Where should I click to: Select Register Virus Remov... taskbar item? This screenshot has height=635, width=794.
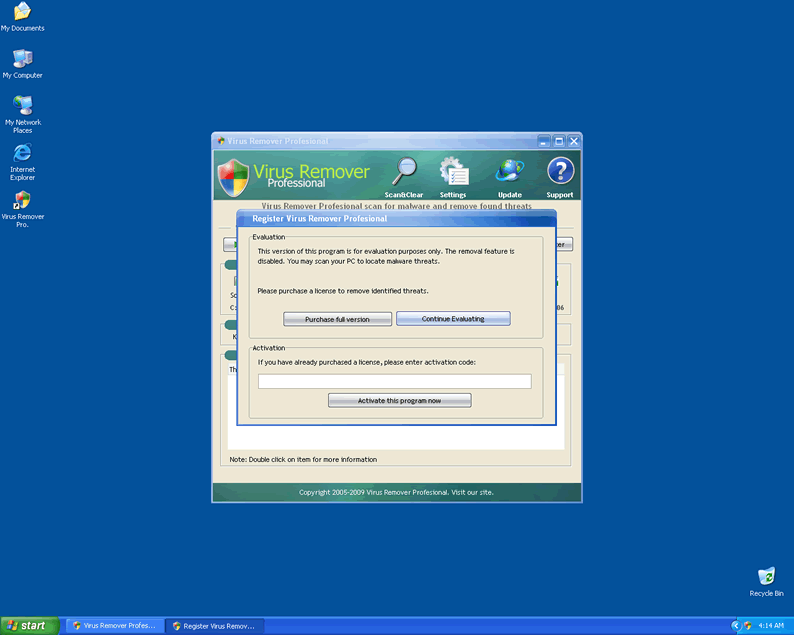click(213, 626)
